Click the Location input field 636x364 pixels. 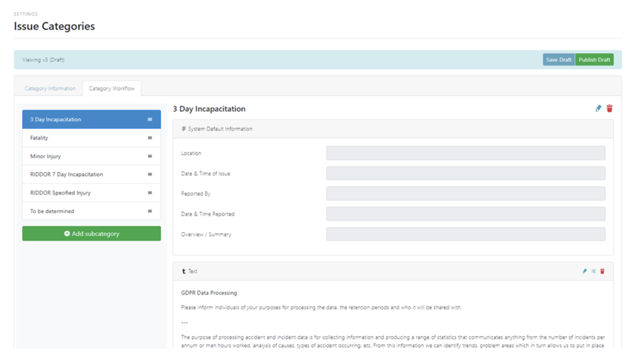466,154
